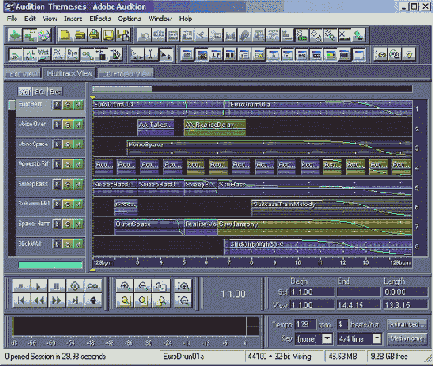
Task: Click the Zoom In Vertically icon
Action: click(x=183, y=286)
